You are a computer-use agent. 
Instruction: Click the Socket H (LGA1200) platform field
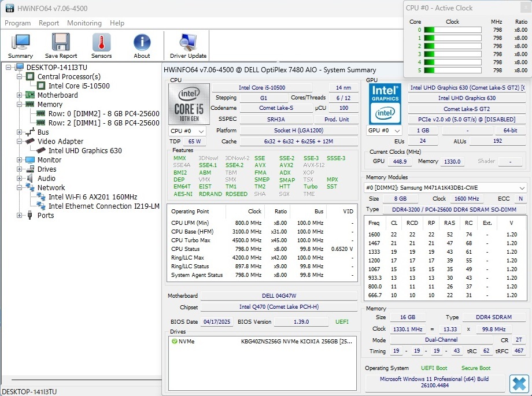(298, 130)
